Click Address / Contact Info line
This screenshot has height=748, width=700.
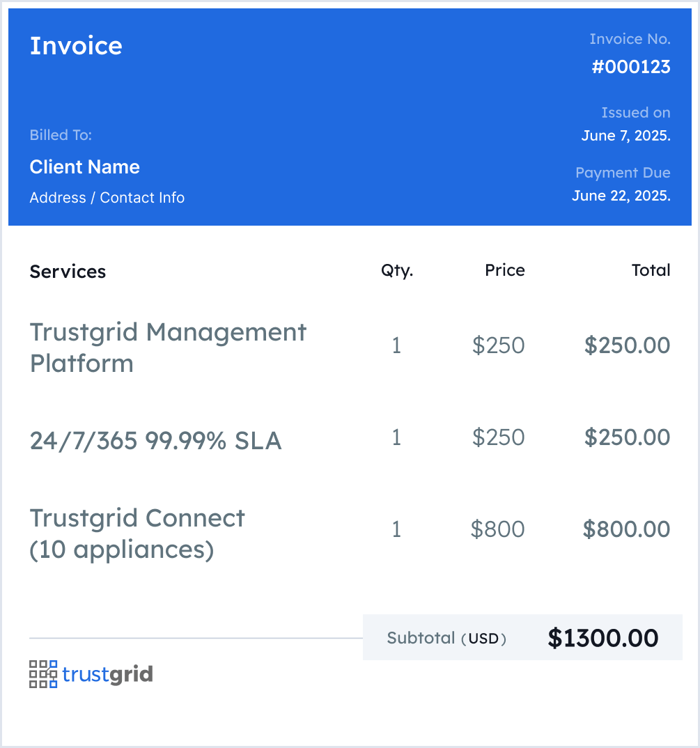tap(107, 198)
